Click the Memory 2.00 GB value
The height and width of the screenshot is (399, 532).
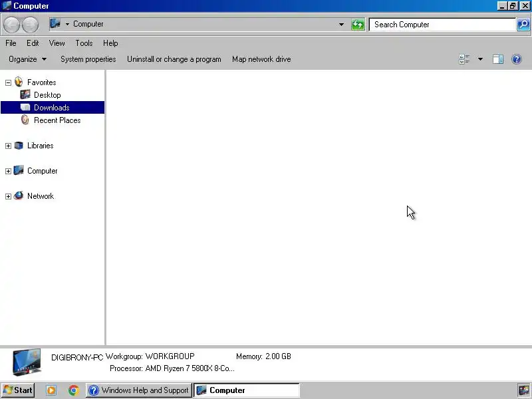click(278, 356)
